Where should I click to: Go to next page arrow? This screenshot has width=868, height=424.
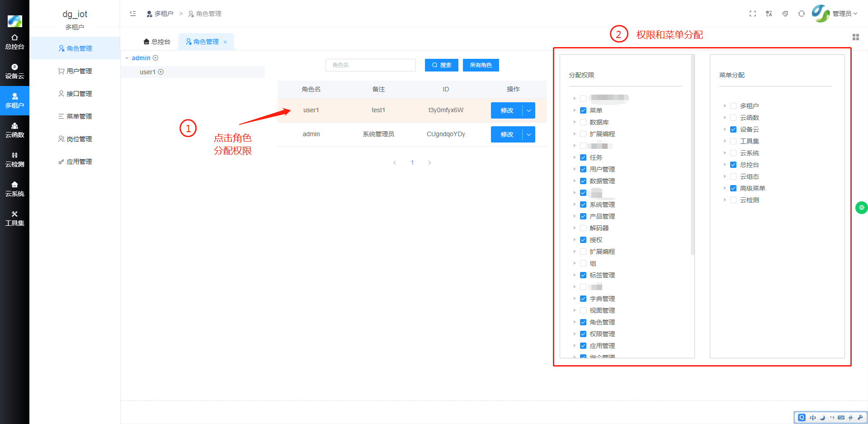[x=429, y=163]
